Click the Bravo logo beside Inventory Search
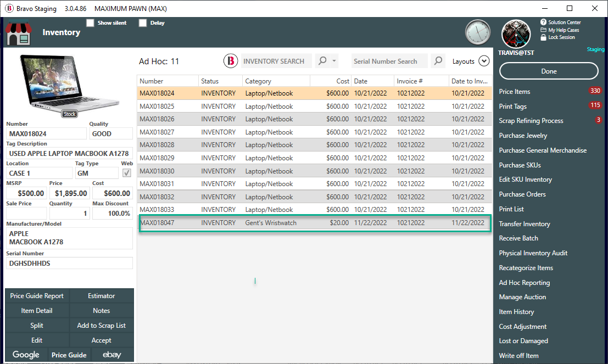The height and width of the screenshot is (364, 608). [x=230, y=61]
